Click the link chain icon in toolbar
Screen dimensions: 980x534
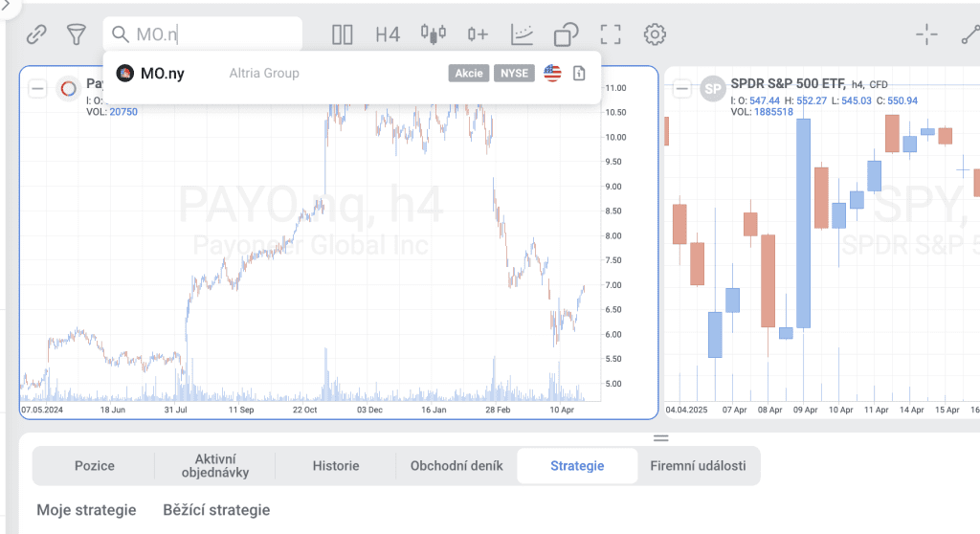(x=36, y=34)
